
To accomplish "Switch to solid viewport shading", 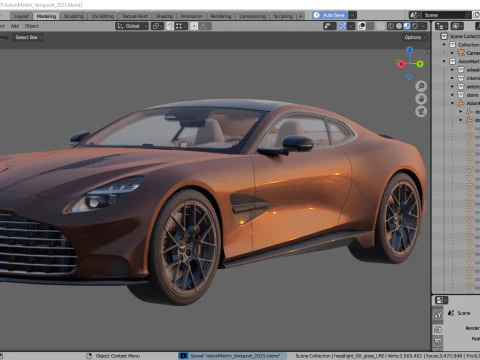I will 399,26.
